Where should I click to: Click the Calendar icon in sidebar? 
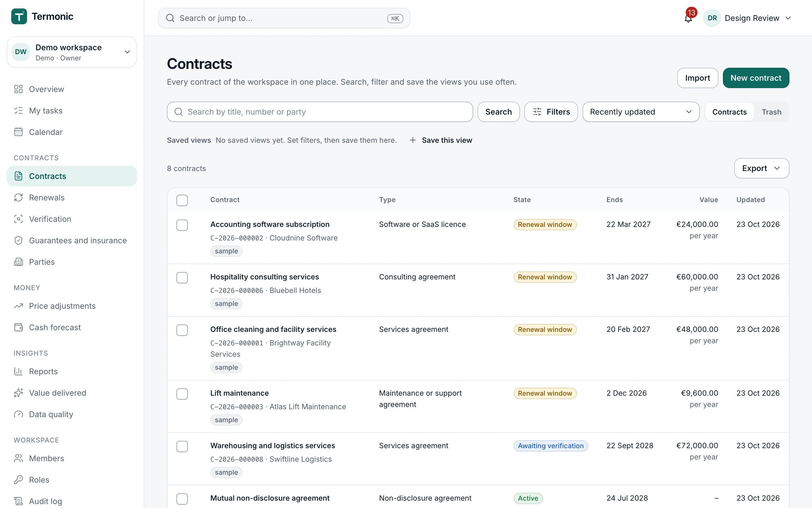(x=18, y=132)
